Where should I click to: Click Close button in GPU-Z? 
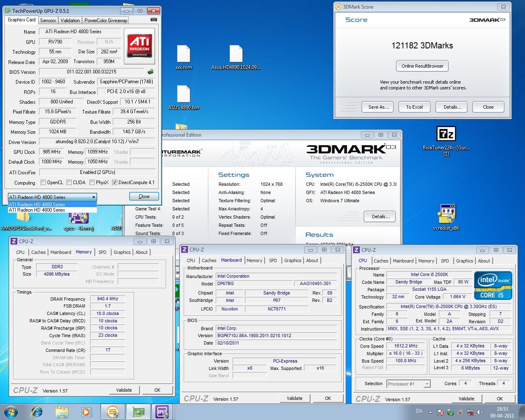(x=144, y=196)
